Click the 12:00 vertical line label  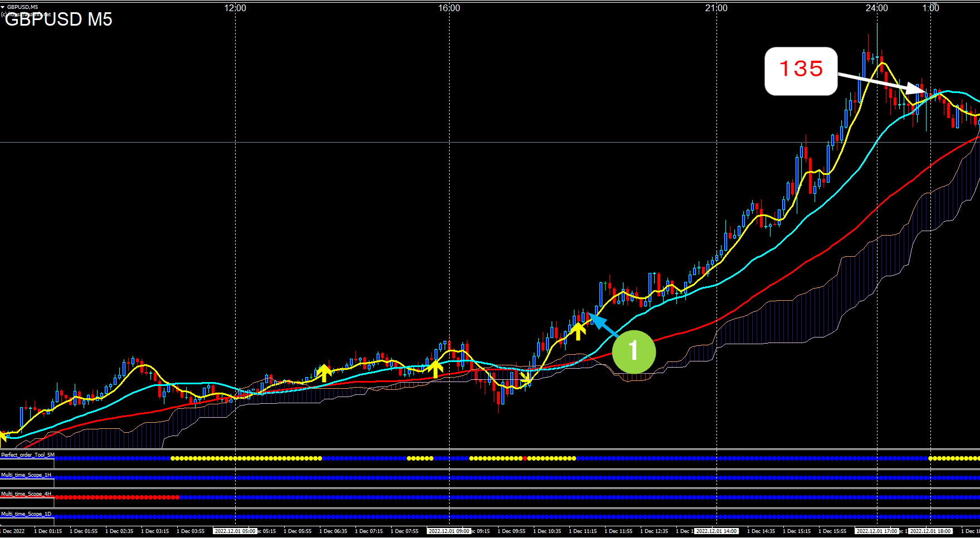coord(235,8)
